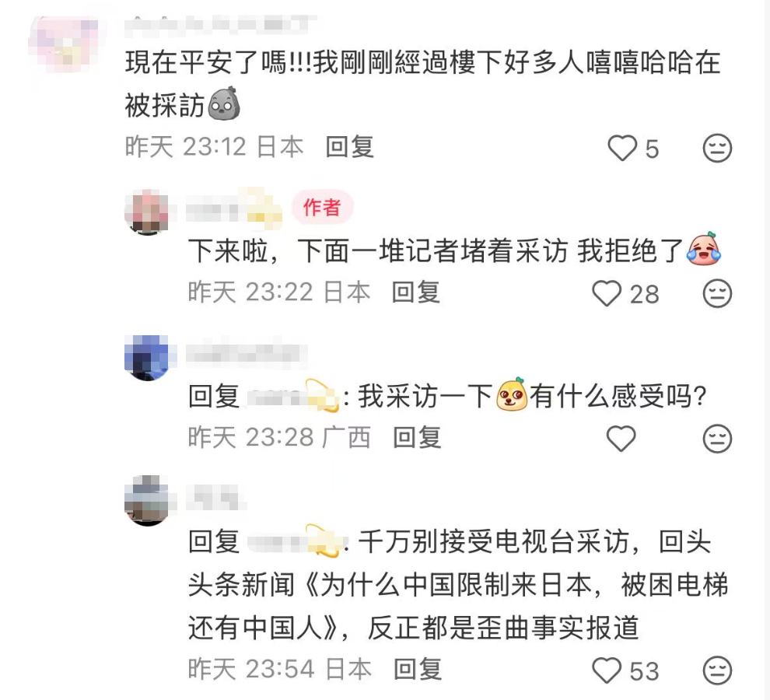The height and width of the screenshot is (700, 770).
Task: Open the mentioned user in the 23:28 reply
Action: point(292,396)
